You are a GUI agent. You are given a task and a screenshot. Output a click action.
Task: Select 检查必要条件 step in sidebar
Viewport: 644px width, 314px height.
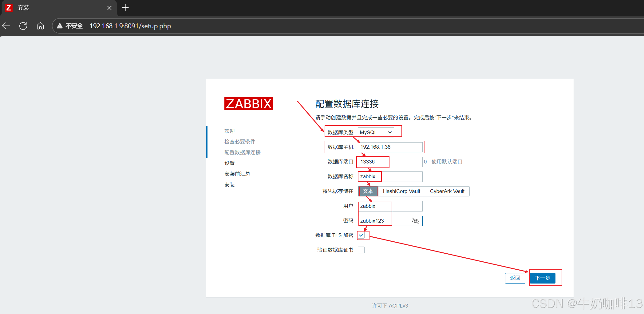pyautogui.click(x=240, y=142)
